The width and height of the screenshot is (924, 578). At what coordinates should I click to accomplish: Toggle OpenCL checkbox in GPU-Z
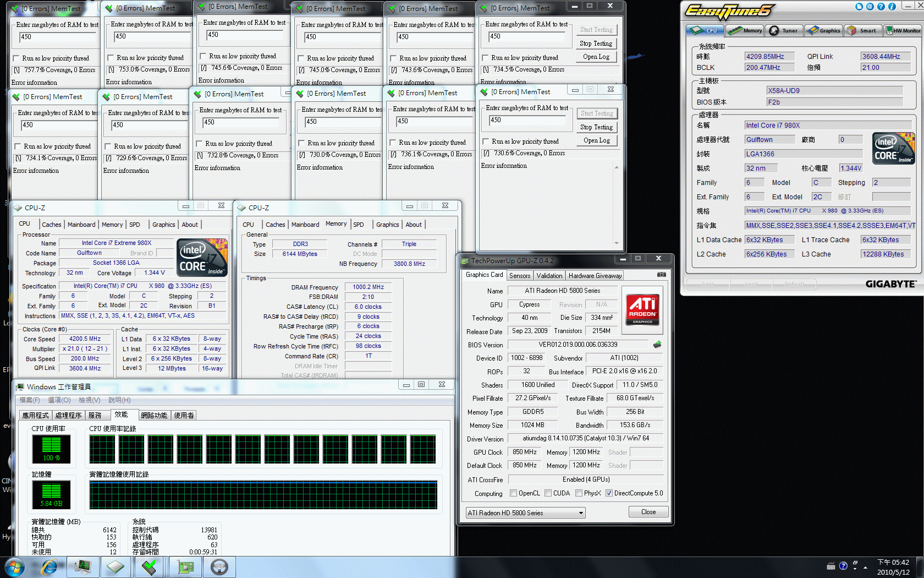click(513, 493)
